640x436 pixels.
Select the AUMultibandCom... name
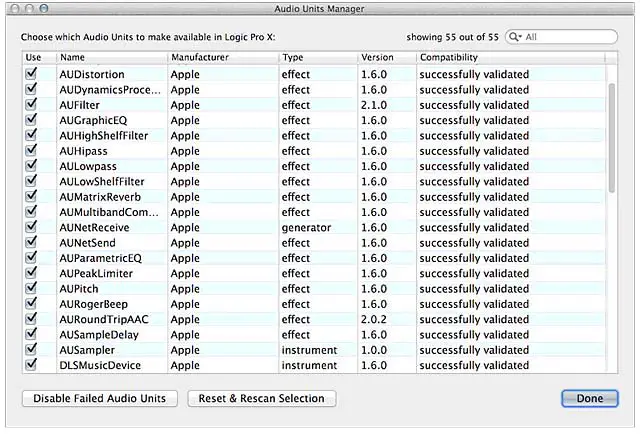(109, 212)
